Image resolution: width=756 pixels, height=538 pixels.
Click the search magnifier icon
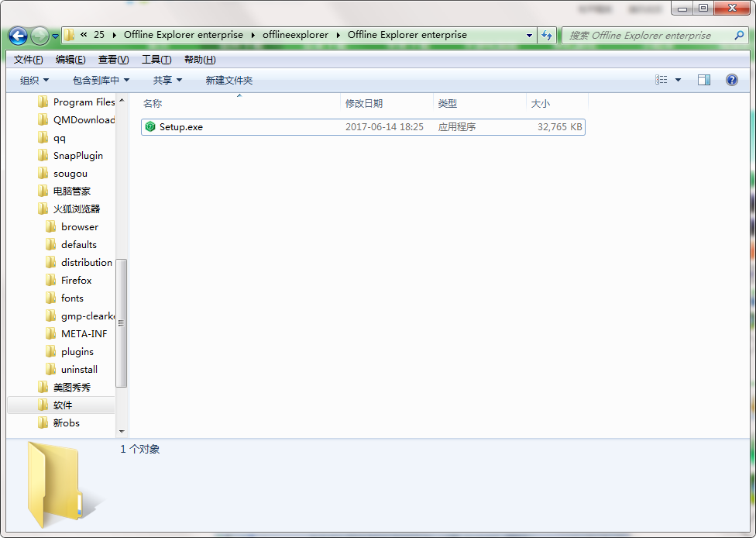pyautogui.click(x=739, y=35)
